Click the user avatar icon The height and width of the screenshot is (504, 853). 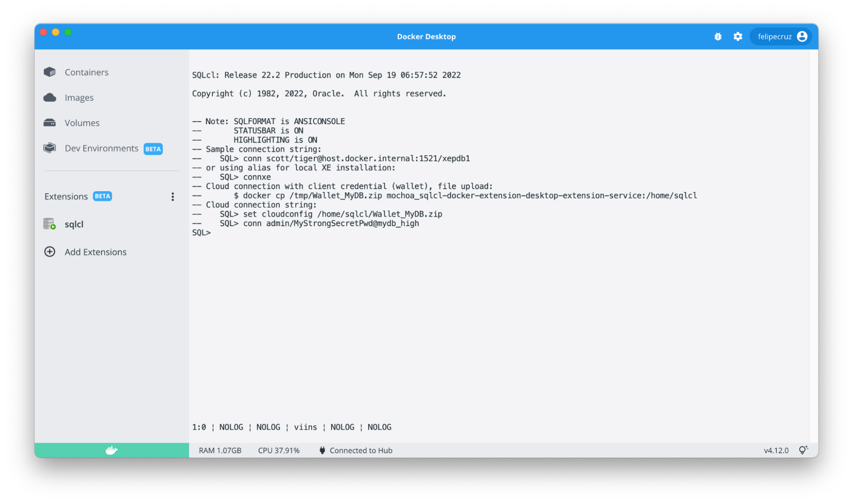coord(802,37)
